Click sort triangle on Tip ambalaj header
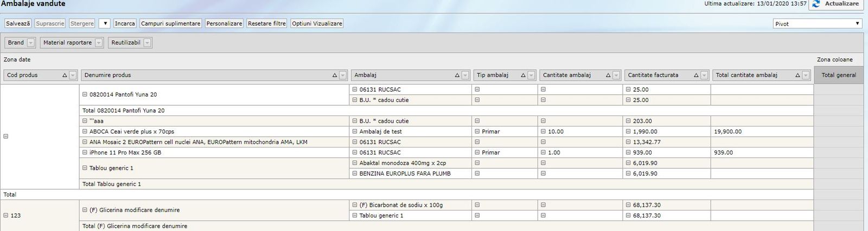The width and height of the screenshot is (868, 231). pos(523,75)
